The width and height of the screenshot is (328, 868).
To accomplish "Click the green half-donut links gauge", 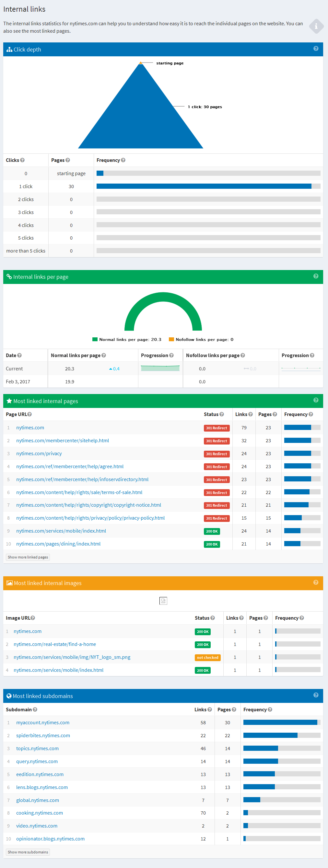I will point(163,311).
